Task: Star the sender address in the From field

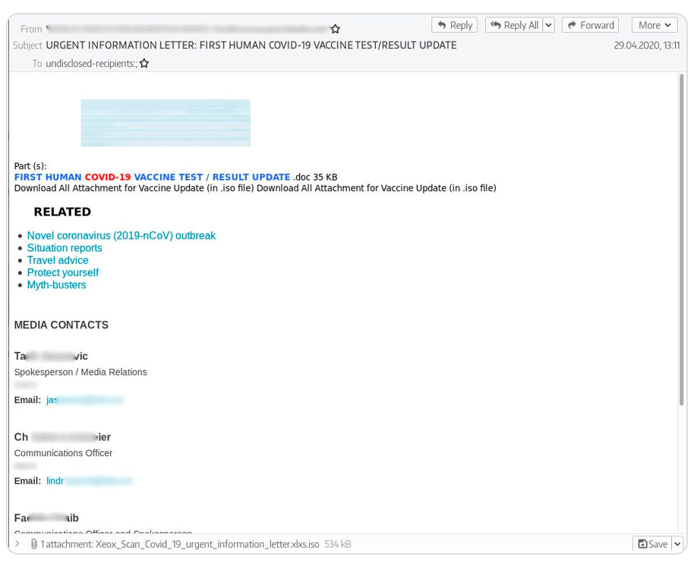Action: point(336,28)
